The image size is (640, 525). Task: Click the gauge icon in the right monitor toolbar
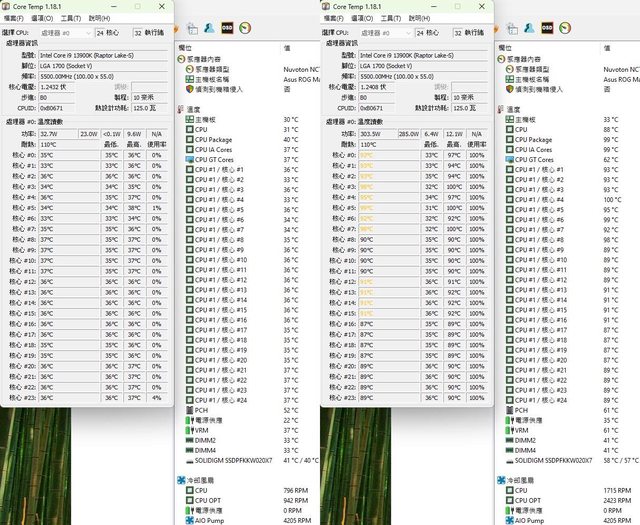point(565,27)
